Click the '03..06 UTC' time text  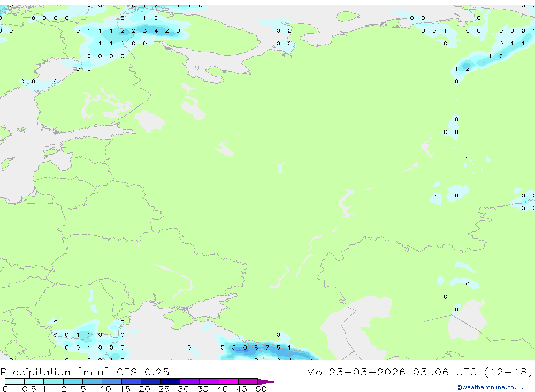click(445, 372)
